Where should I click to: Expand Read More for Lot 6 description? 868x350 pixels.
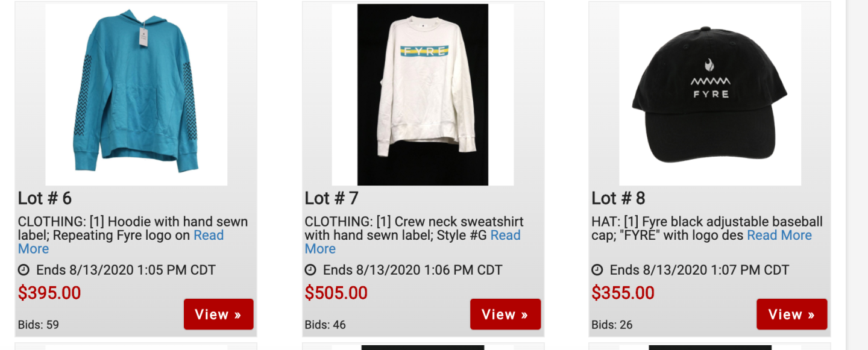point(209,236)
